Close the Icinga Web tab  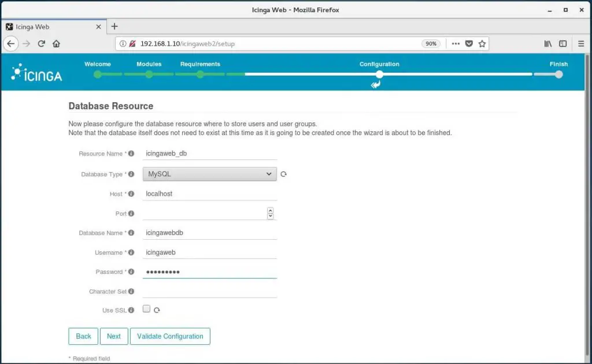coord(98,27)
